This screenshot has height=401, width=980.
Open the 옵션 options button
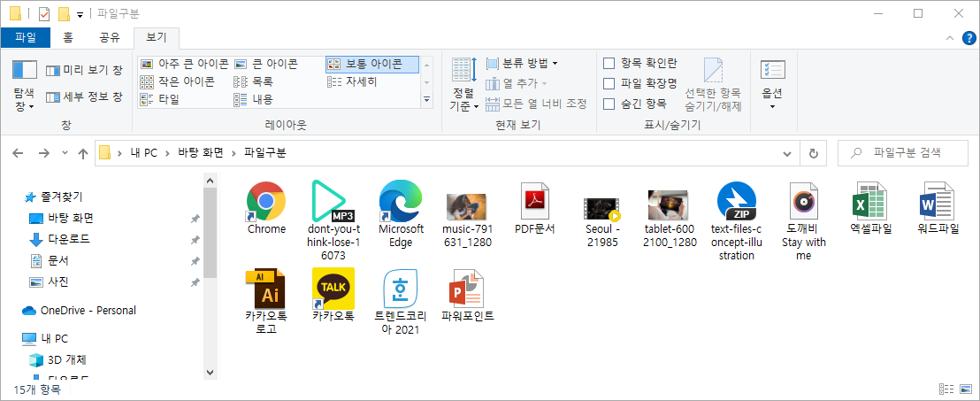pos(772,85)
